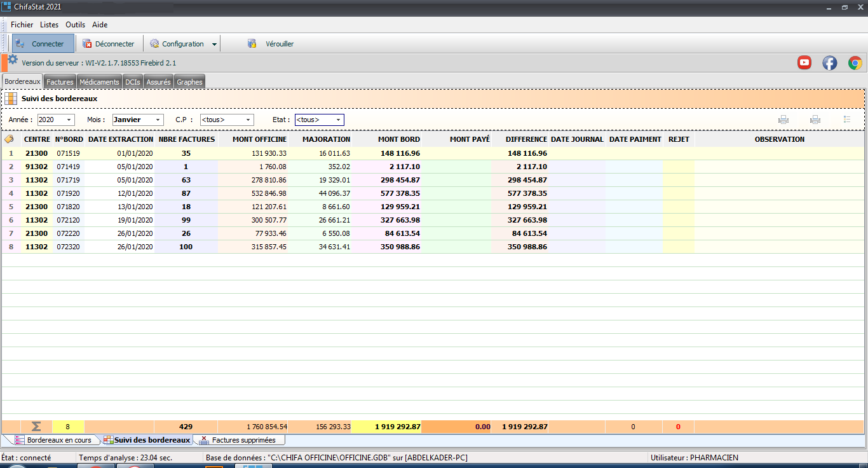868x468 pixels.
Task: Open the YouTube link icon
Action: point(804,62)
